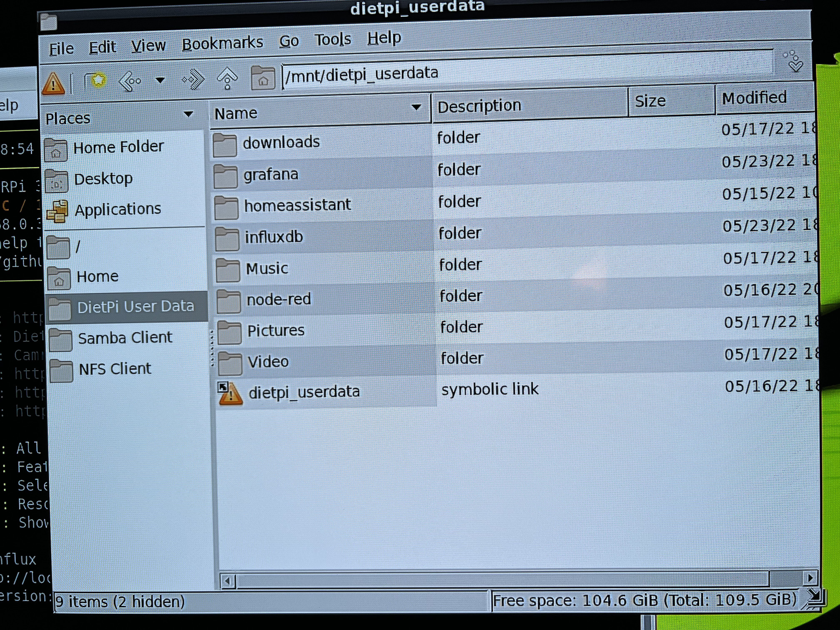Sort by the Description column header

530,105
